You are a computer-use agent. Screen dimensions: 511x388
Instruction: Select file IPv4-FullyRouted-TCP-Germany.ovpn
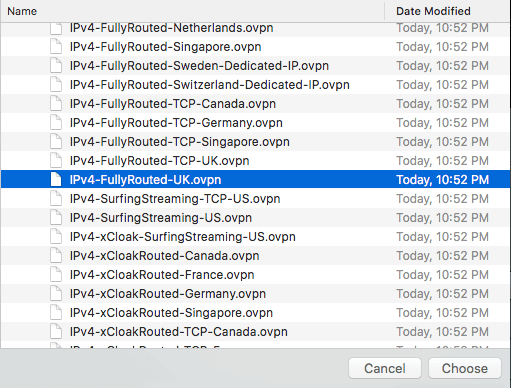click(255, 123)
